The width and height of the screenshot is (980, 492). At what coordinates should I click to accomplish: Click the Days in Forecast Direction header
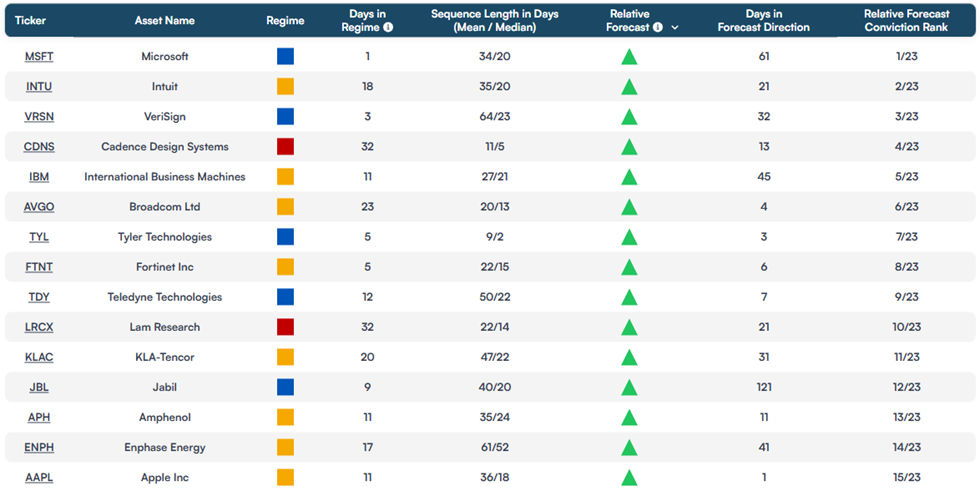763,21
